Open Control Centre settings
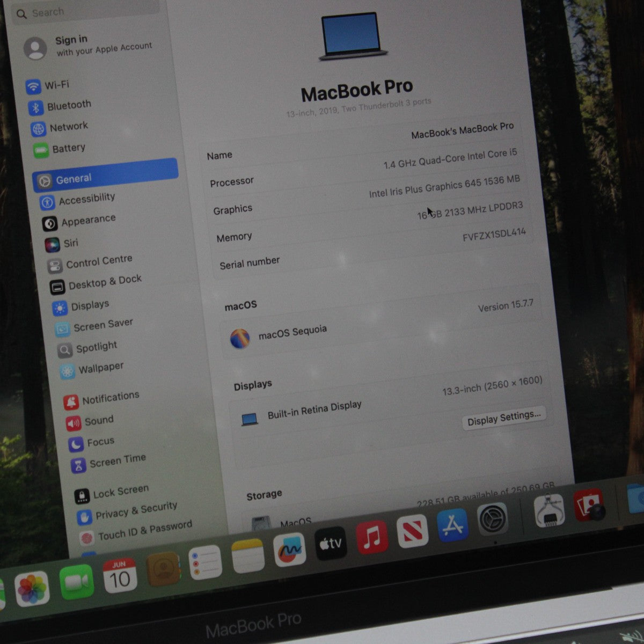644x644 pixels. point(90,263)
